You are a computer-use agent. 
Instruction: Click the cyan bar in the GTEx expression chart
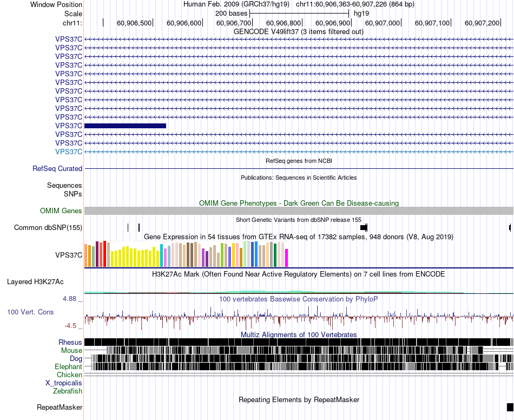point(162,255)
